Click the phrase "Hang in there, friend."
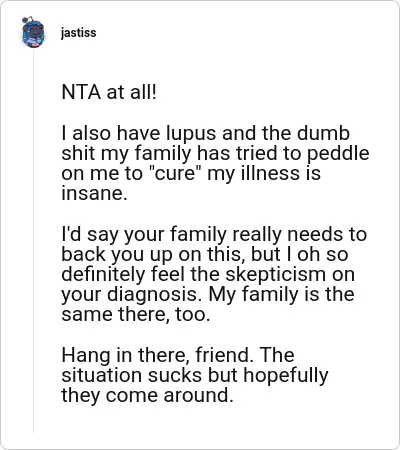The width and height of the screenshot is (400, 450). pyautogui.click(x=155, y=356)
